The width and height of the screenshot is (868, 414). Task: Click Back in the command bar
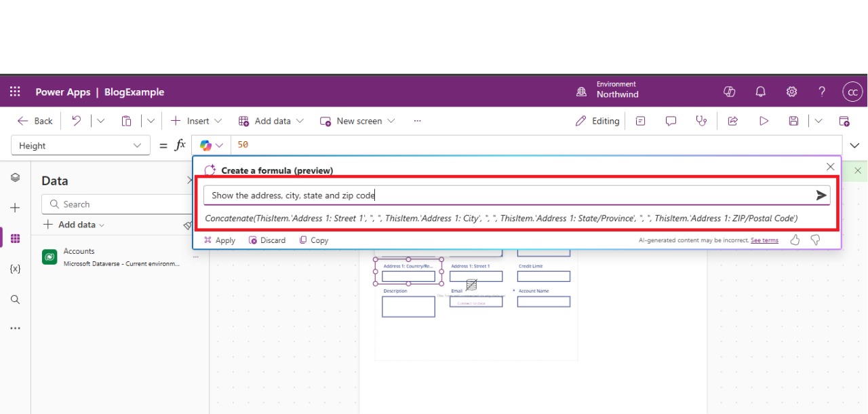click(35, 121)
